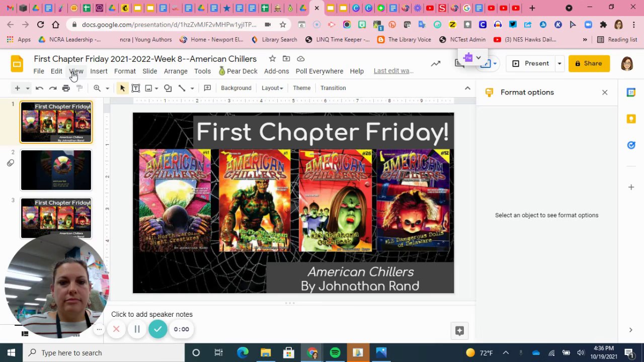The height and width of the screenshot is (362, 644).
Task: Open the Help menu
Action: coord(357,71)
